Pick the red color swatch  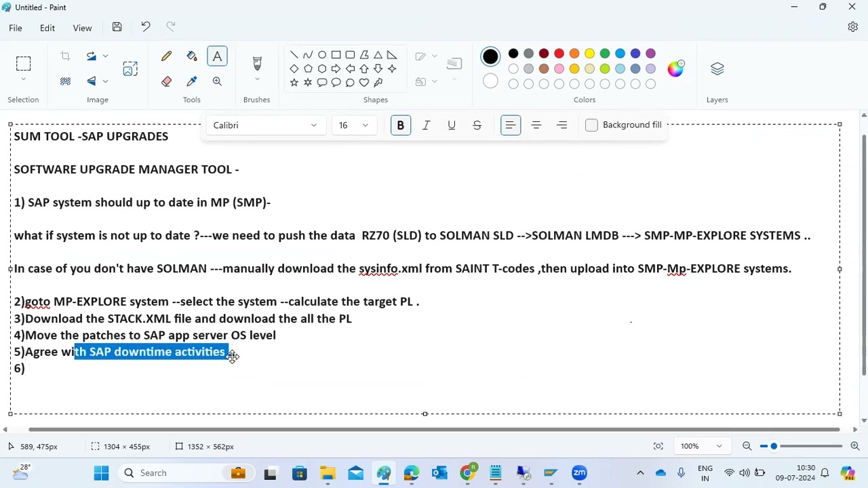(559, 54)
